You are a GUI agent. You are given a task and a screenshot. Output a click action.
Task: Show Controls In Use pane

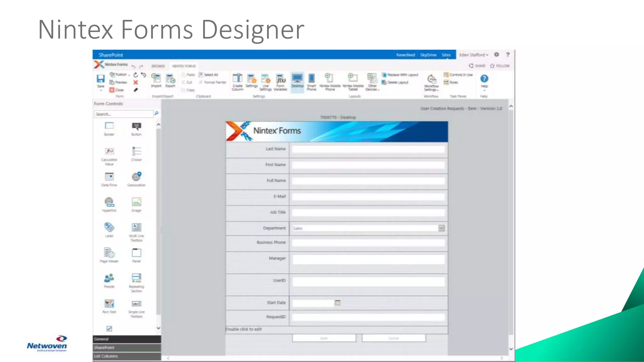[x=458, y=75]
